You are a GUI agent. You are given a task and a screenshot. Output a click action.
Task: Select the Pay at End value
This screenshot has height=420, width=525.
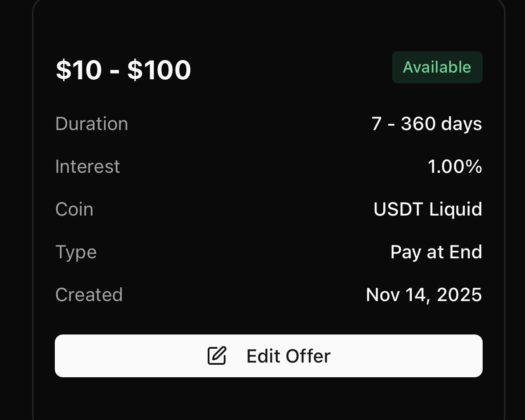coord(436,252)
